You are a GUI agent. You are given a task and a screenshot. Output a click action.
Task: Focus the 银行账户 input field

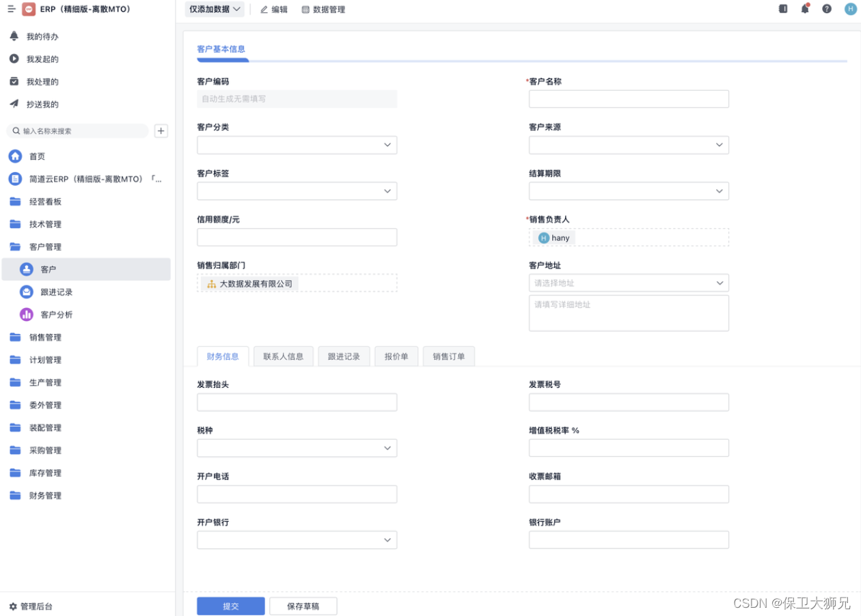click(x=629, y=540)
